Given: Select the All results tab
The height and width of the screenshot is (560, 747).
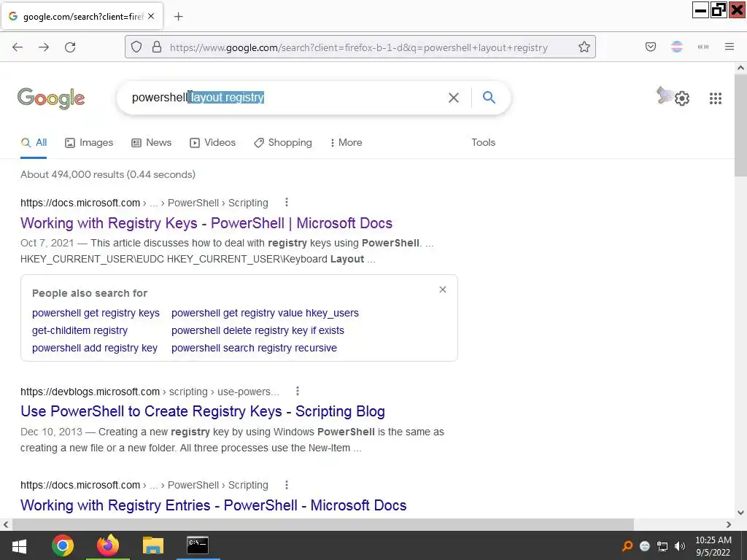Looking at the screenshot, I should pos(34,142).
